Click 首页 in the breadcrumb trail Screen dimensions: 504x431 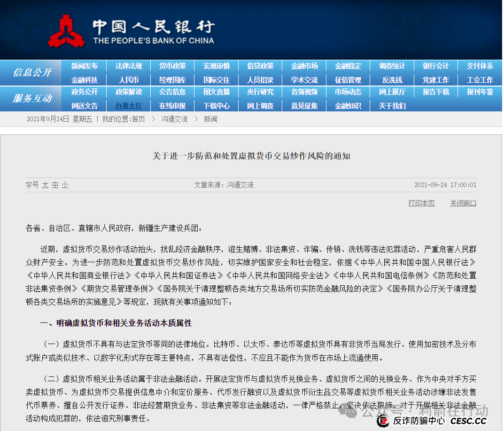(x=138, y=119)
